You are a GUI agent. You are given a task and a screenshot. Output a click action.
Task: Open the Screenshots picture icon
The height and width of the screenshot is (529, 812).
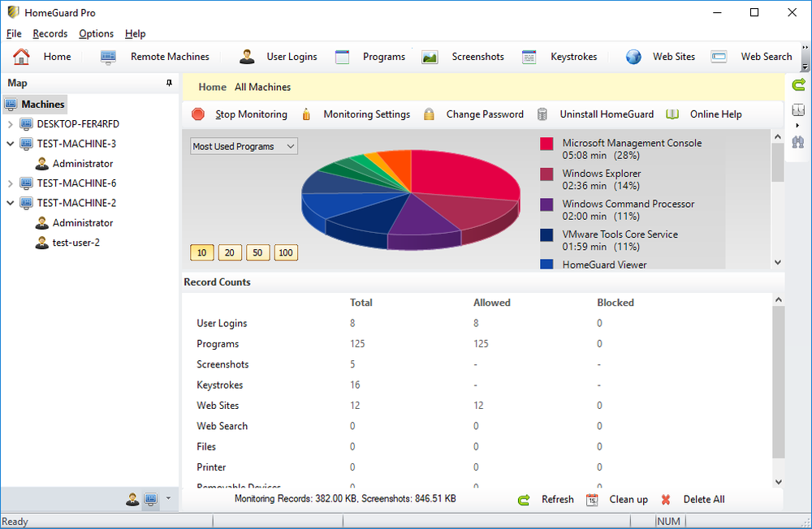pos(430,57)
